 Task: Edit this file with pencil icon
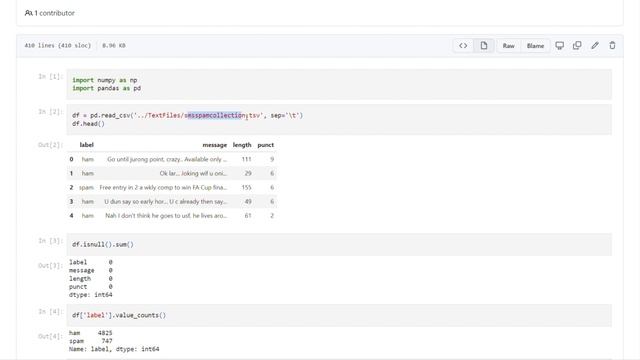click(x=595, y=46)
